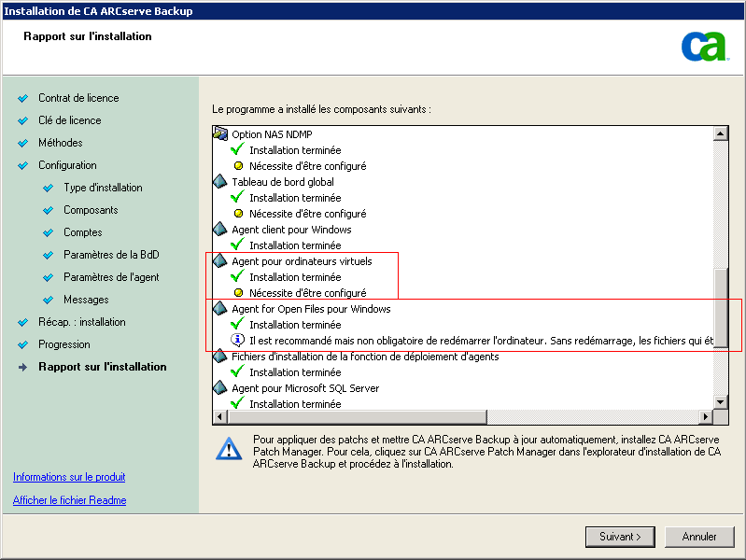This screenshot has width=746, height=560.
Task: Click the Comptes step label
Action: (83, 232)
